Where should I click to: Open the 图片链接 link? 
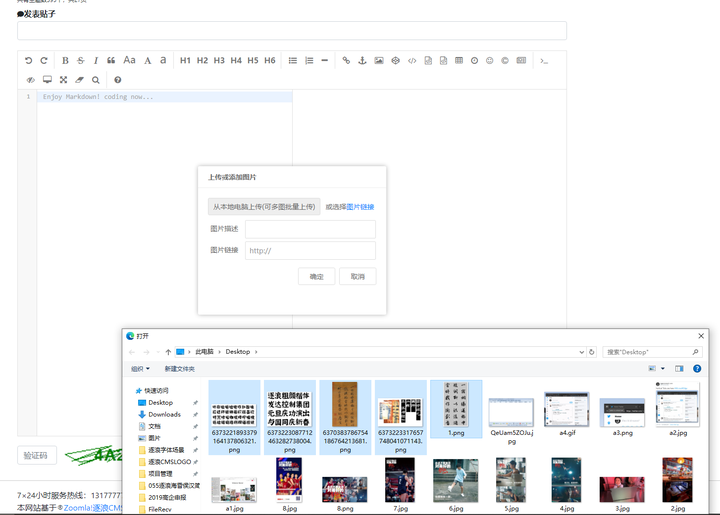[x=360, y=207]
